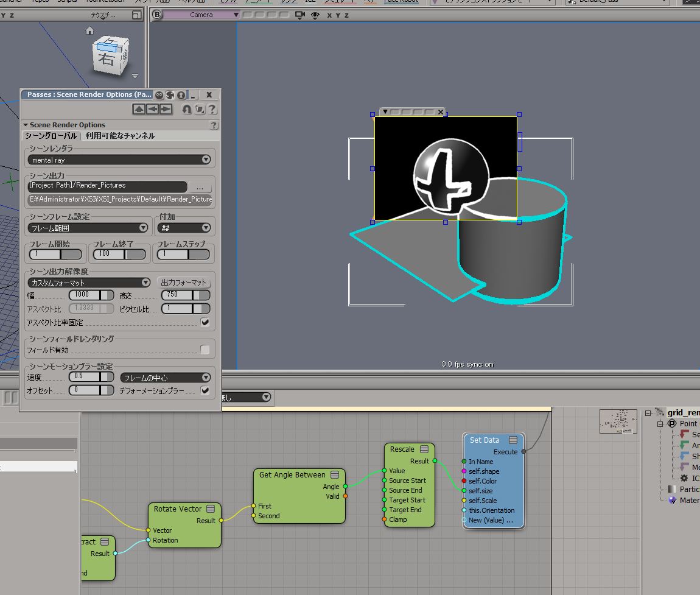700x595 pixels.
Task: Click the Rescale node menu icon
Action: tap(424, 449)
